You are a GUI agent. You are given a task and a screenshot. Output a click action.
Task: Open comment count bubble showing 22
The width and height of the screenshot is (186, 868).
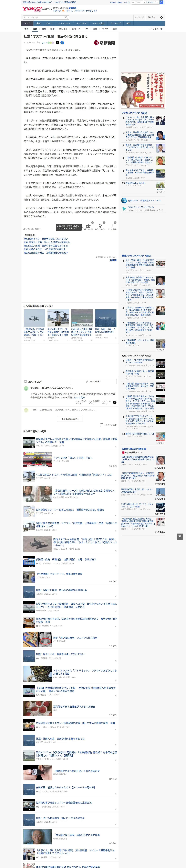click(x=44, y=43)
